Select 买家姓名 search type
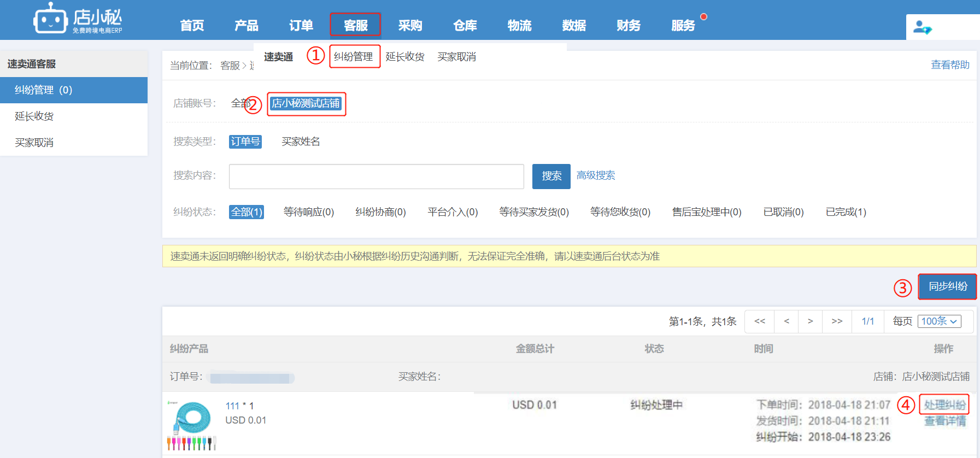The image size is (980, 458). pyautogui.click(x=301, y=142)
